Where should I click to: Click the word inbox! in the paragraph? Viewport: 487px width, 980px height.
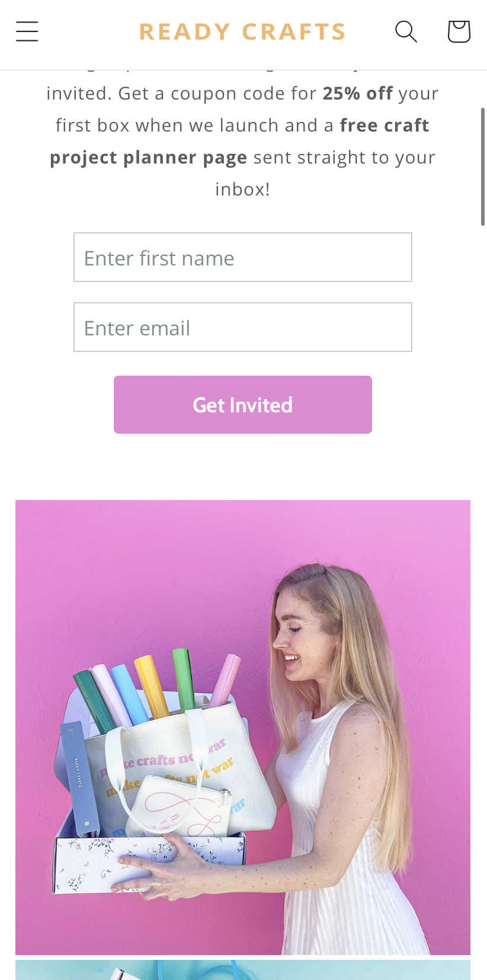243,190
